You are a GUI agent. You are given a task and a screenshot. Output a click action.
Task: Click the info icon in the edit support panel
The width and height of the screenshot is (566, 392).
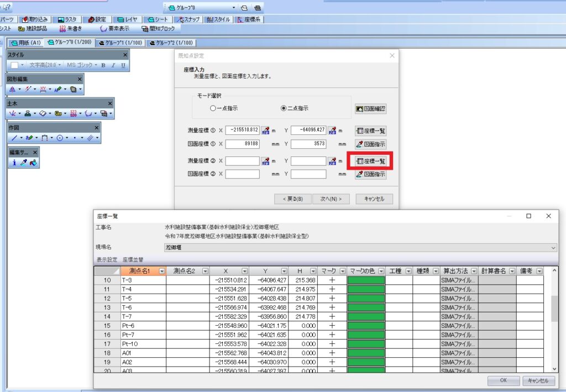14,163
